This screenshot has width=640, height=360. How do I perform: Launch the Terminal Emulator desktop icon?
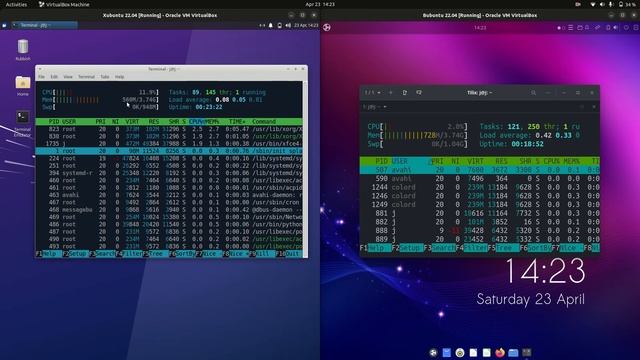pyautogui.click(x=22, y=123)
